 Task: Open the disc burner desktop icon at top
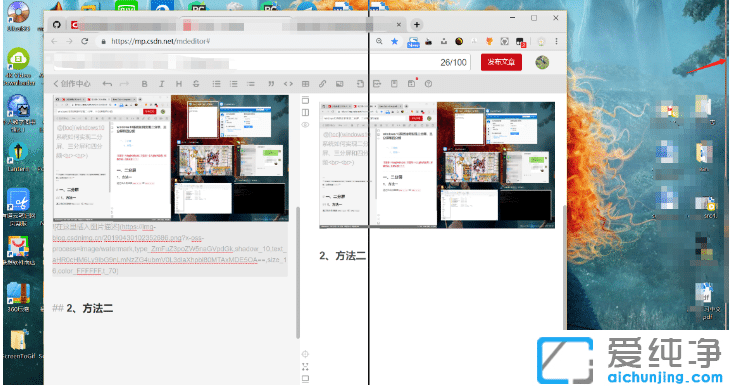click(18, 16)
